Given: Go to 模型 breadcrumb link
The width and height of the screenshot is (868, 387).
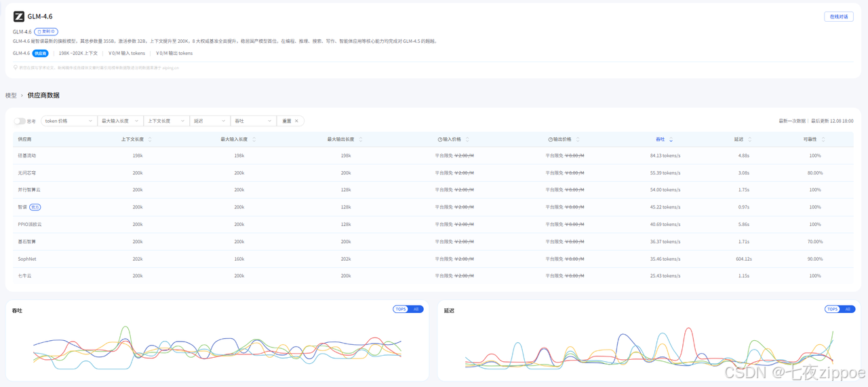Looking at the screenshot, I should coord(11,96).
